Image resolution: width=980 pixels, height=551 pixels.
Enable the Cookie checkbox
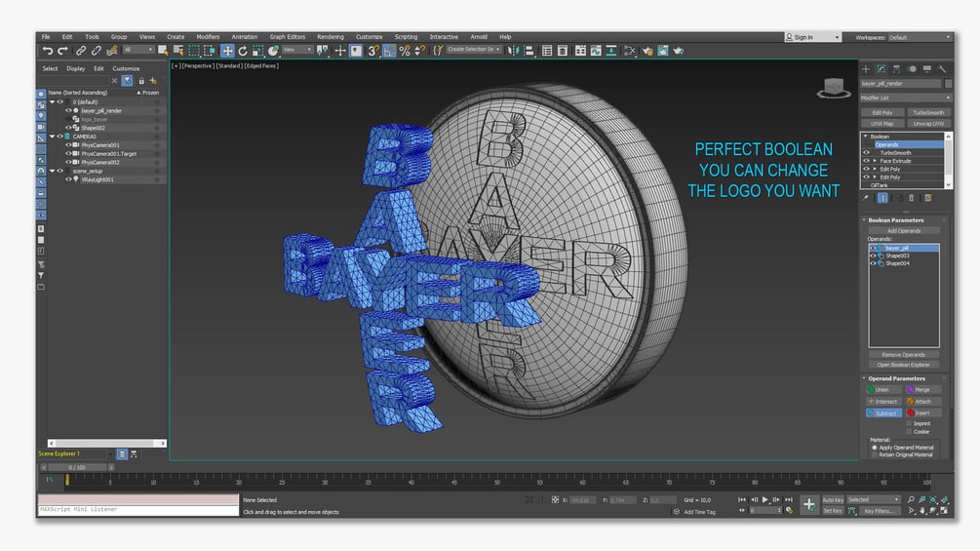[x=910, y=432]
